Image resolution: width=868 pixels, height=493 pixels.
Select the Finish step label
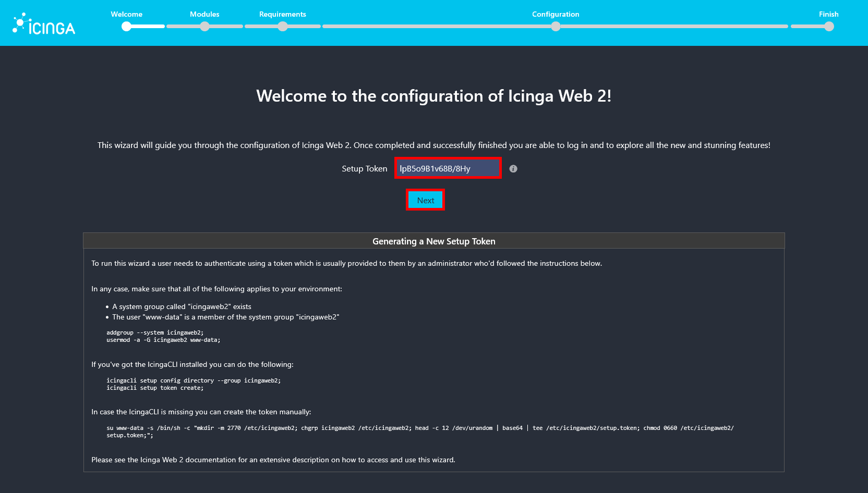point(829,14)
